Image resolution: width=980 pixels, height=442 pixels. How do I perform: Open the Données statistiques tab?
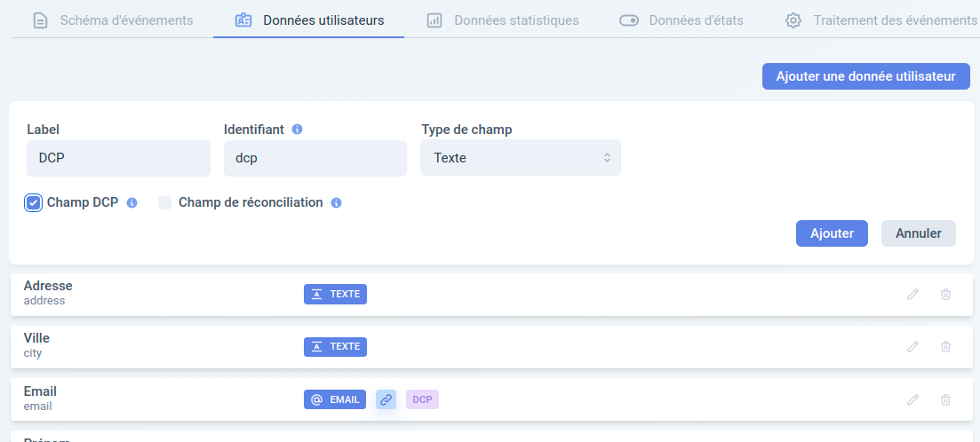tap(503, 20)
